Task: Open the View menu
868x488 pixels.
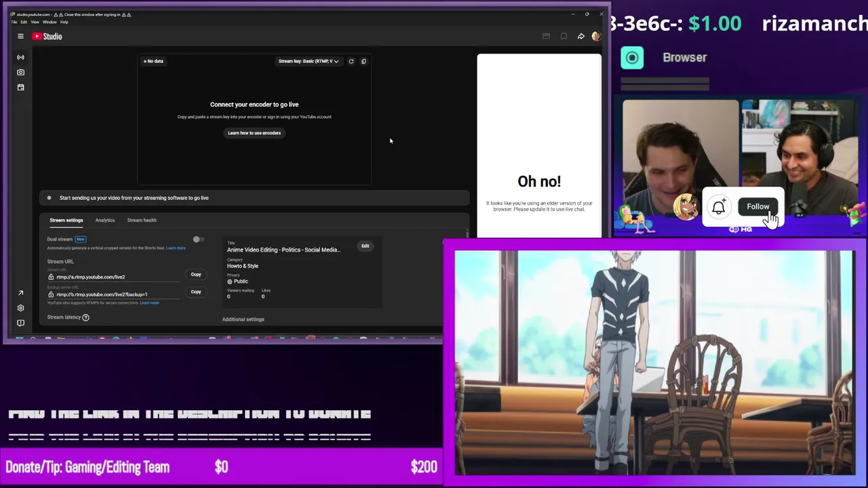Action: 35,22
